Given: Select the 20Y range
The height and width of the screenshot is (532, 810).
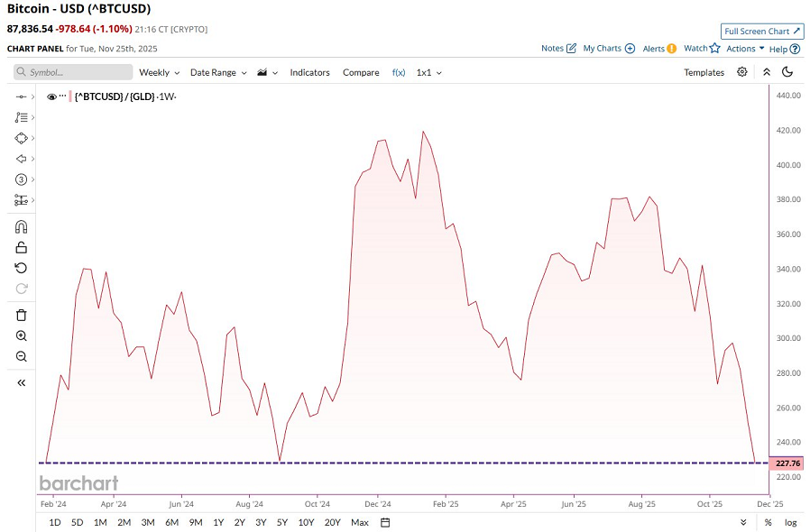Looking at the screenshot, I should (332, 522).
